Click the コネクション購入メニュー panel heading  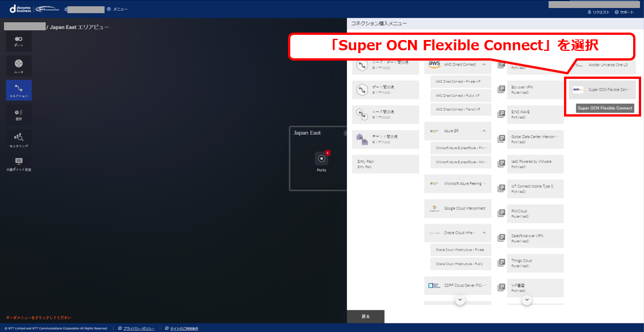coord(379,23)
